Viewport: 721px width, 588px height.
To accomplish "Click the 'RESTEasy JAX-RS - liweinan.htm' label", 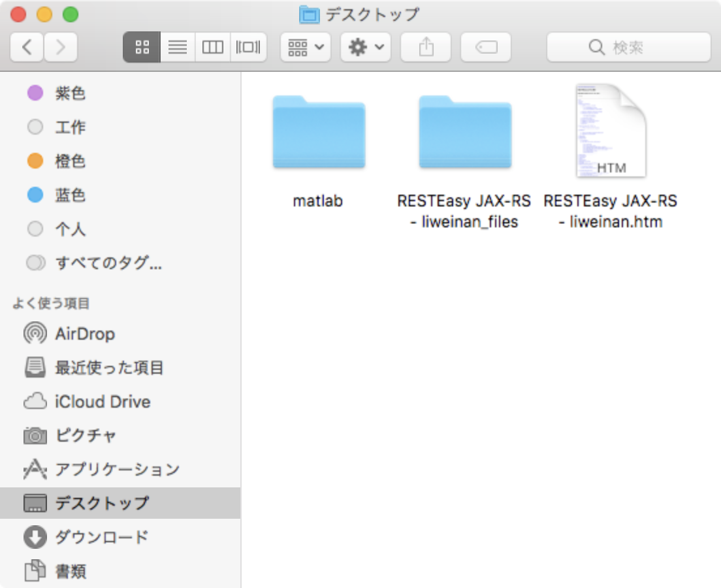I will 610,211.
